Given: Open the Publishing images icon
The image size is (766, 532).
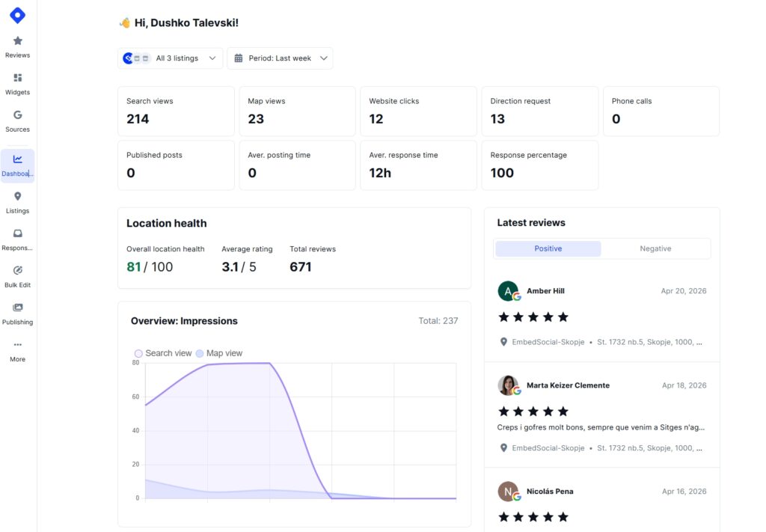Looking at the screenshot, I should pos(18,308).
